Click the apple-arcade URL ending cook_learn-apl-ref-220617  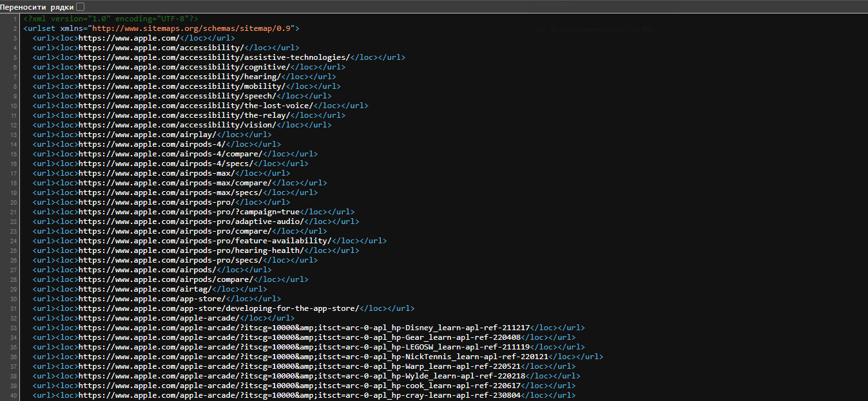299,386
